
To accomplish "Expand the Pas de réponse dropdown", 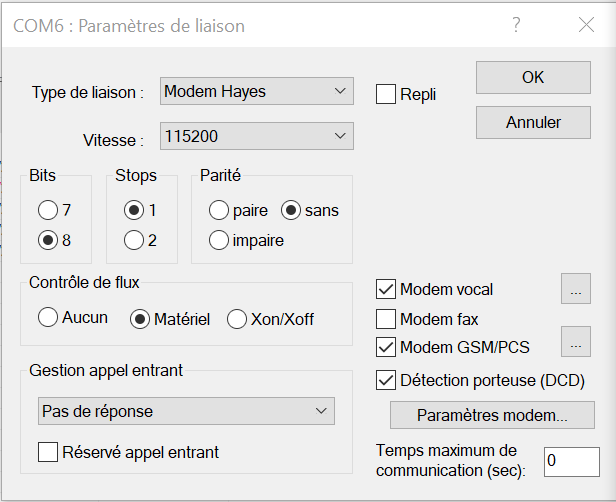I will pyautogui.click(x=187, y=411).
